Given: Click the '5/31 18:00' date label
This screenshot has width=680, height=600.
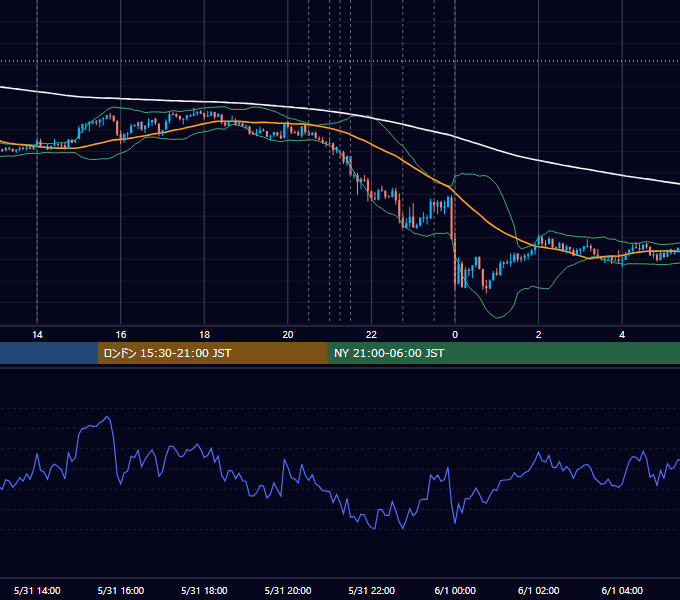Looking at the screenshot, I should [204, 590].
